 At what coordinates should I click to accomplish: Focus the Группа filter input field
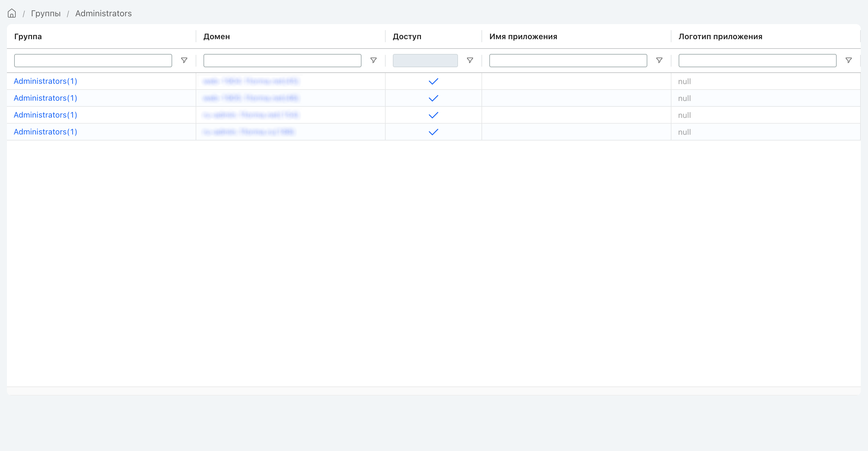click(93, 61)
